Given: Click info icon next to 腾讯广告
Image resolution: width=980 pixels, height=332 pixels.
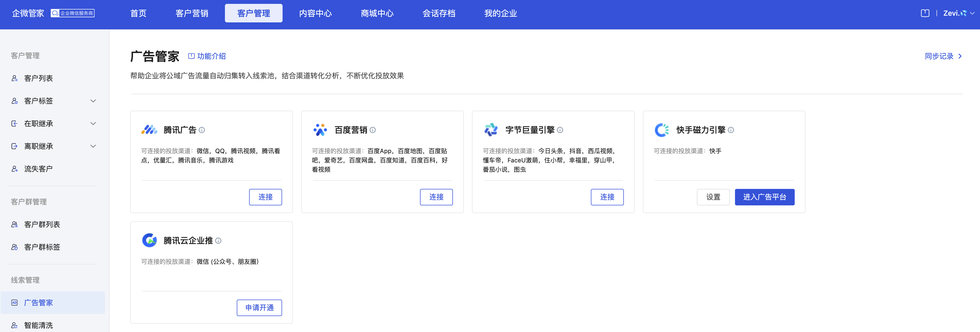Looking at the screenshot, I should tap(202, 130).
